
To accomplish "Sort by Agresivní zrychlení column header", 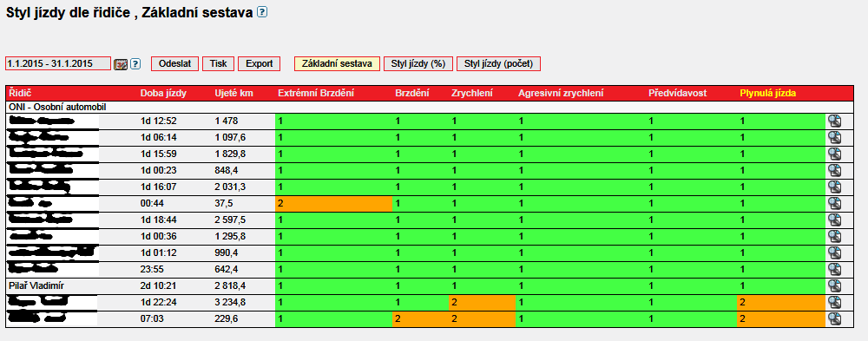I will [561, 94].
